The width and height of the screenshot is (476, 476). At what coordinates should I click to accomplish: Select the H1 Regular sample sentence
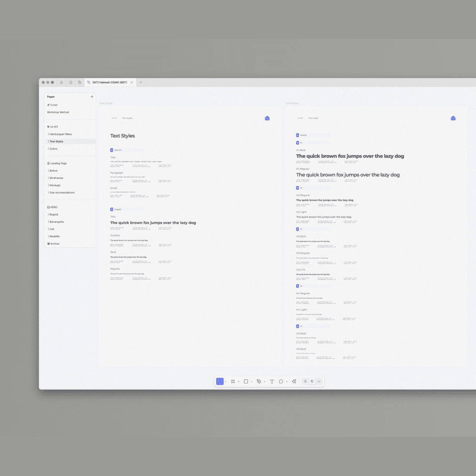click(348, 175)
